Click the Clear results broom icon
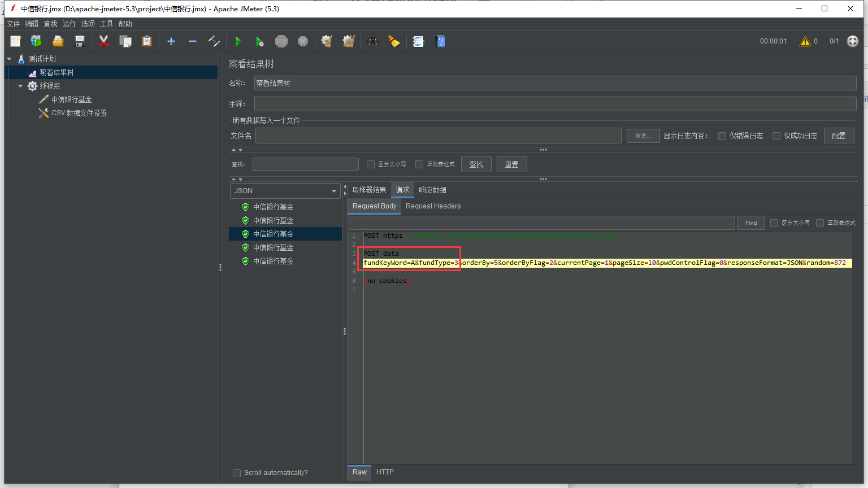Image resolution: width=868 pixels, height=488 pixels. click(327, 41)
